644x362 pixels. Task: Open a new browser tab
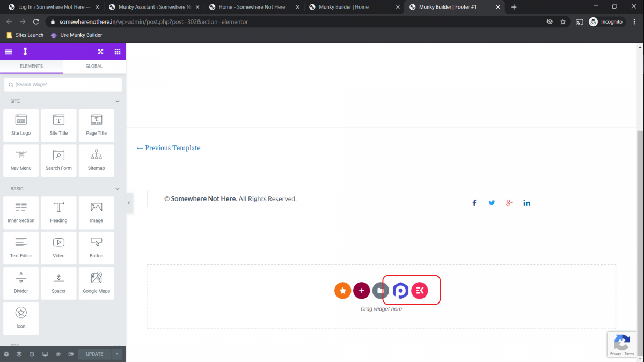tap(514, 7)
